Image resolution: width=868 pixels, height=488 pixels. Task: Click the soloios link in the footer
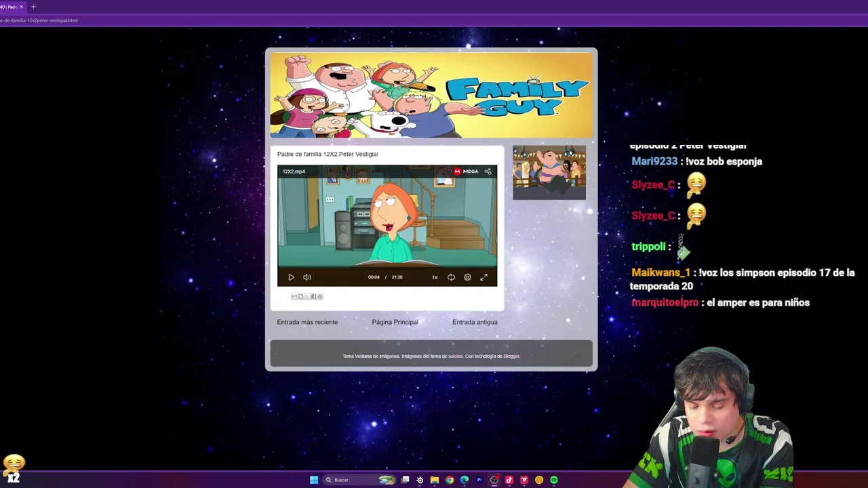456,356
